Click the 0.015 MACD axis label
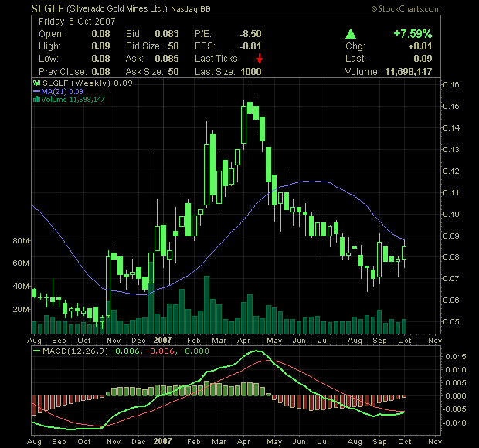This screenshot has width=479, height=448. pyautogui.click(x=456, y=356)
